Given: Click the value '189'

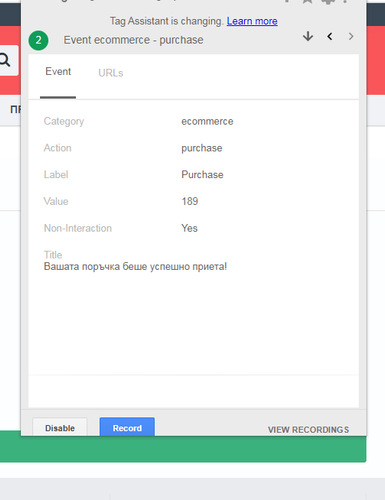Looking at the screenshot, I should pos(190,201).
